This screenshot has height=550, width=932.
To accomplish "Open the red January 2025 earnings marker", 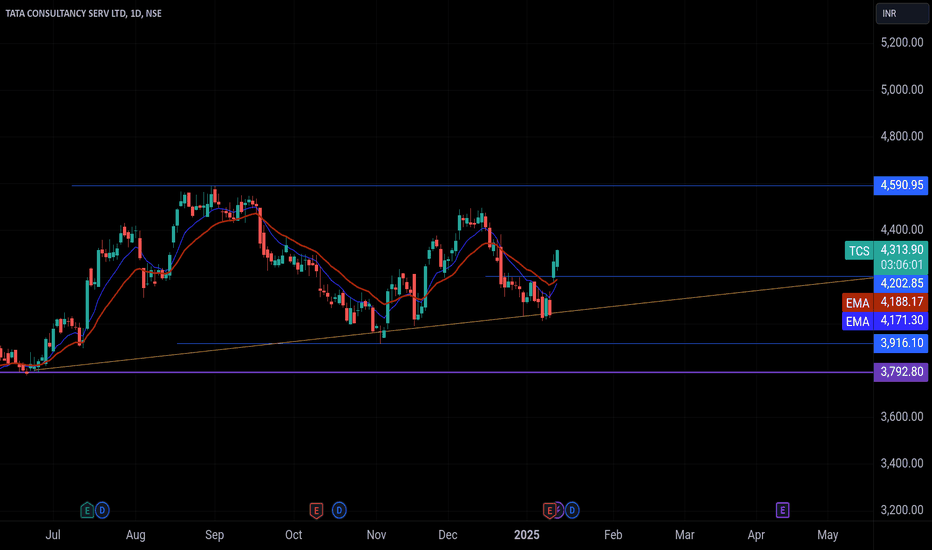I will point(549,510).
